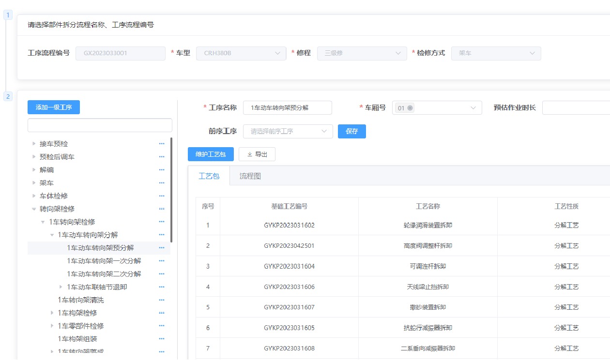Open the 检修方式 dropdown showing 架车
The width and height of the screenshot is (610, 364).
coord(496,53)
